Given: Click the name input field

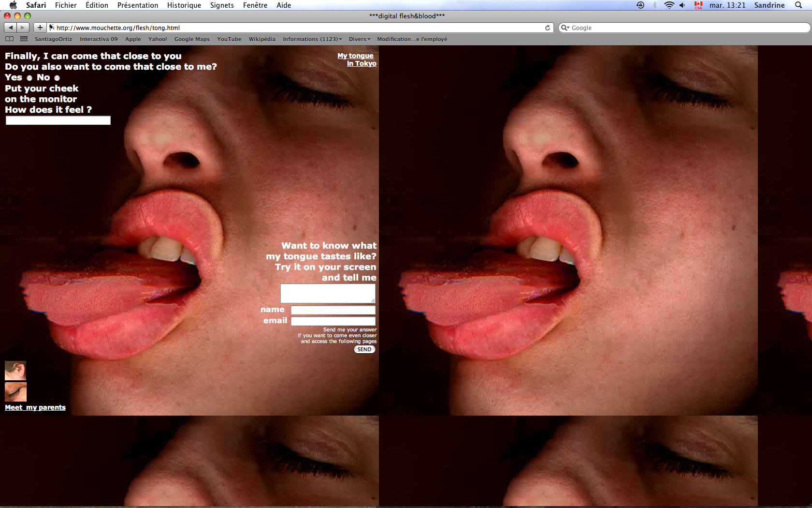Looking at the screenshot, I should [333, 310].
